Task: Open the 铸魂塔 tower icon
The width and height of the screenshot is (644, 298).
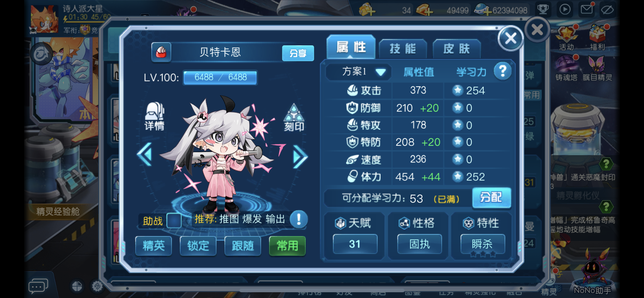Action: 566,68
